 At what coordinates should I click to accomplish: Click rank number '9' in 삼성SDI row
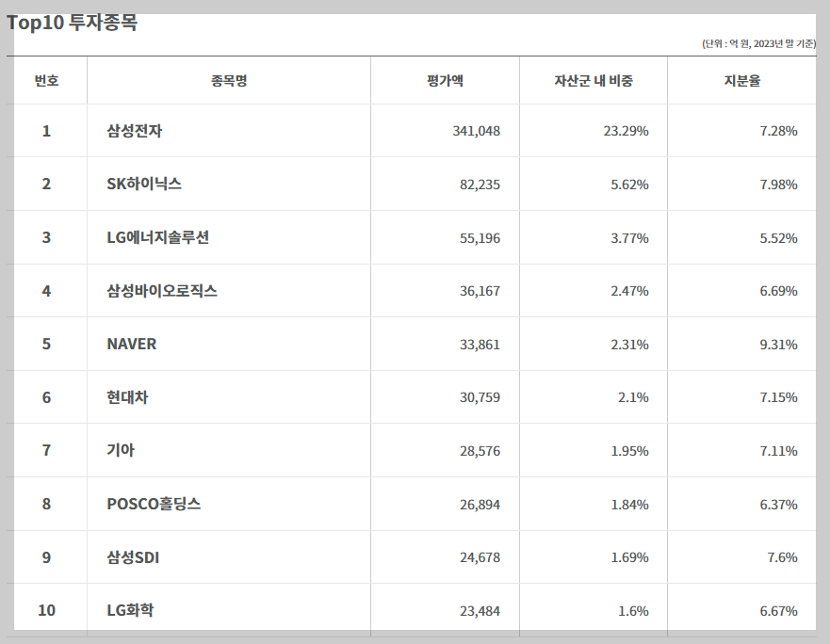tap(46, 557)
